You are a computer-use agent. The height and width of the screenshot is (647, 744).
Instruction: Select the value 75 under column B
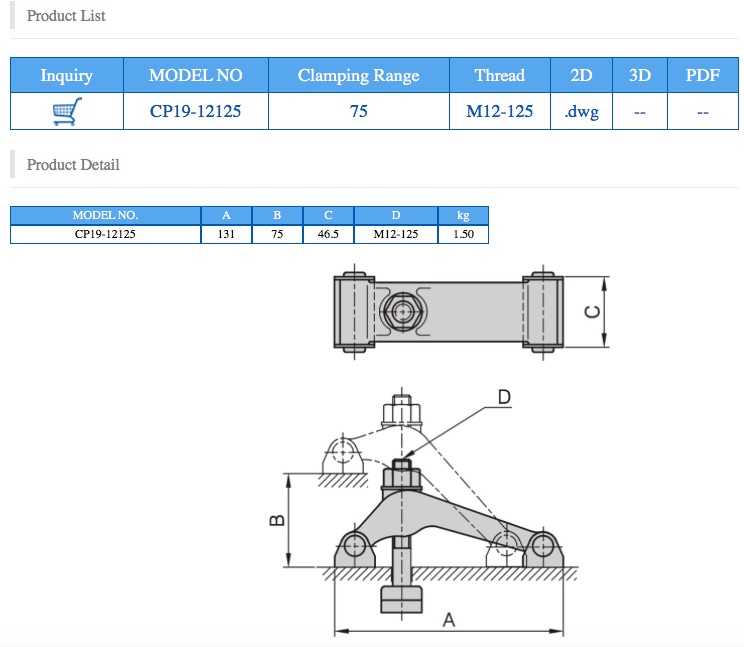pyautogui.click(x=277, y=234)
